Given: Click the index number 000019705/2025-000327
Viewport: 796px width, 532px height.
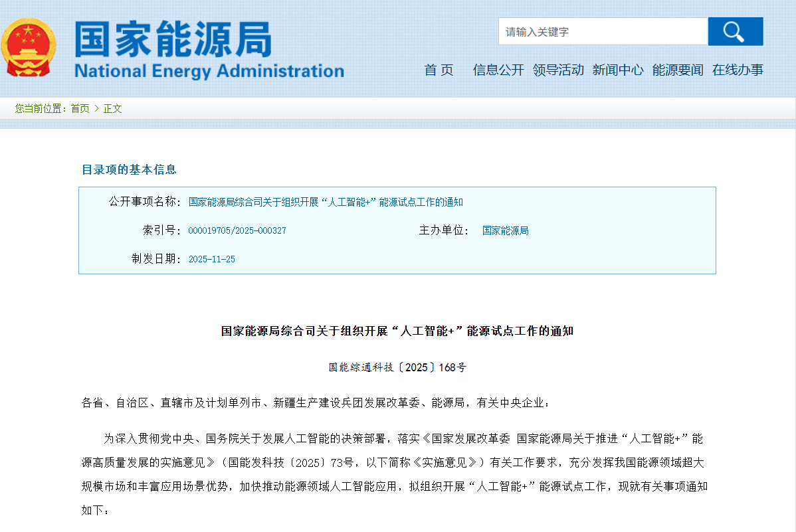Looking at the screenshot, I should [x=237, y=230].
